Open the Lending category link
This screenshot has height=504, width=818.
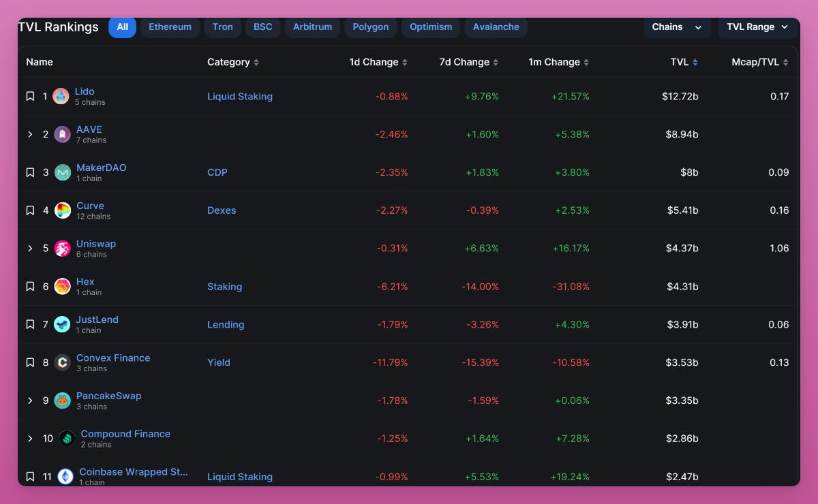pyautogui.click(x=226, y=325)
